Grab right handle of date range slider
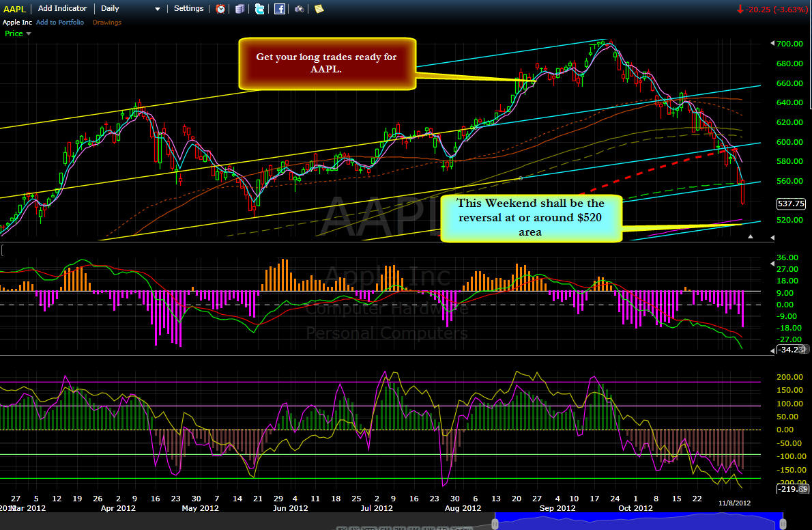Screen dimensions: 812x530 (x=783, y=523)
